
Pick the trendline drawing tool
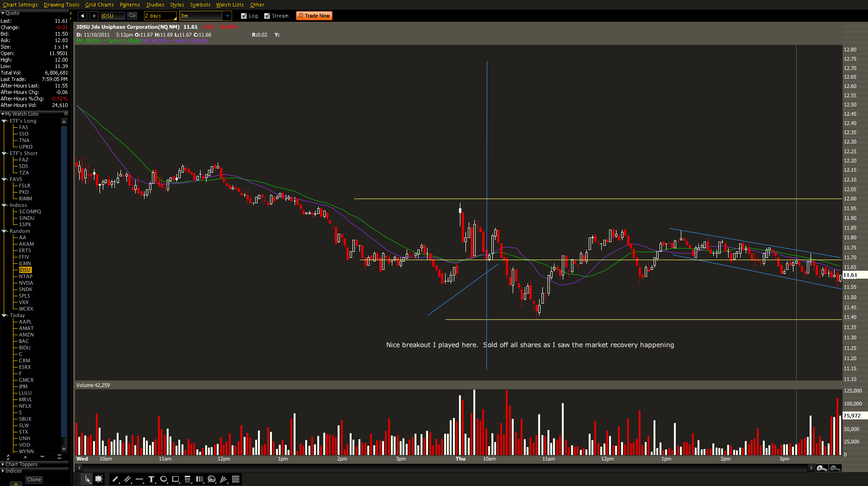click(115, 480)
